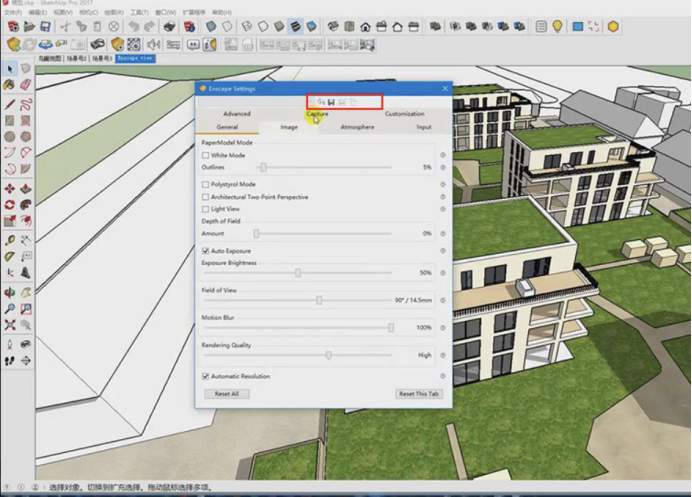Uncheck Automatic Resolution checkbox
The image size is (692, 497).
pos(205,376)
